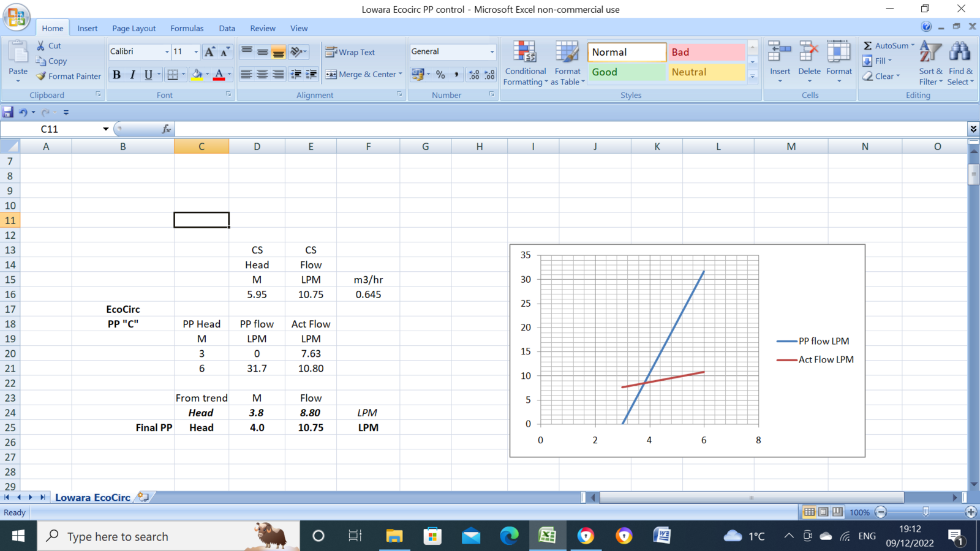The width and height of the screenshot is (980, 551).
Task: Open the Name Box dropdown arrow
Action: coord(105,129)
